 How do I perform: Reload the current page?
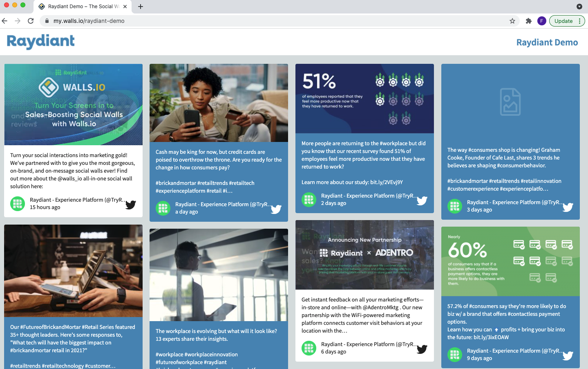coord(31,20)
